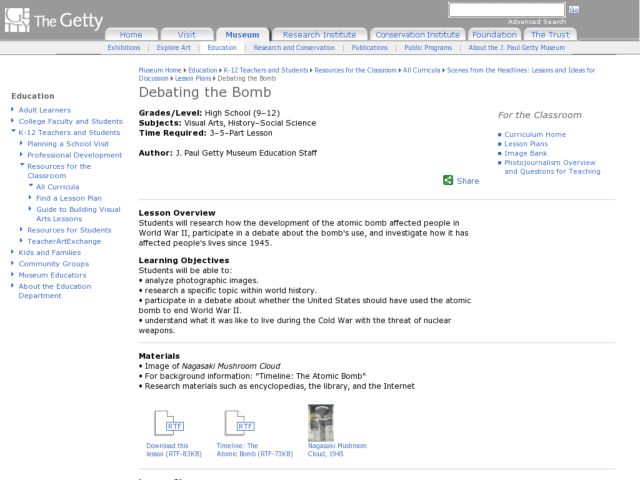Viewport: 640px width, 480px height.
Task: Open the Image Bank link
Action: click(x=526, y=153)
